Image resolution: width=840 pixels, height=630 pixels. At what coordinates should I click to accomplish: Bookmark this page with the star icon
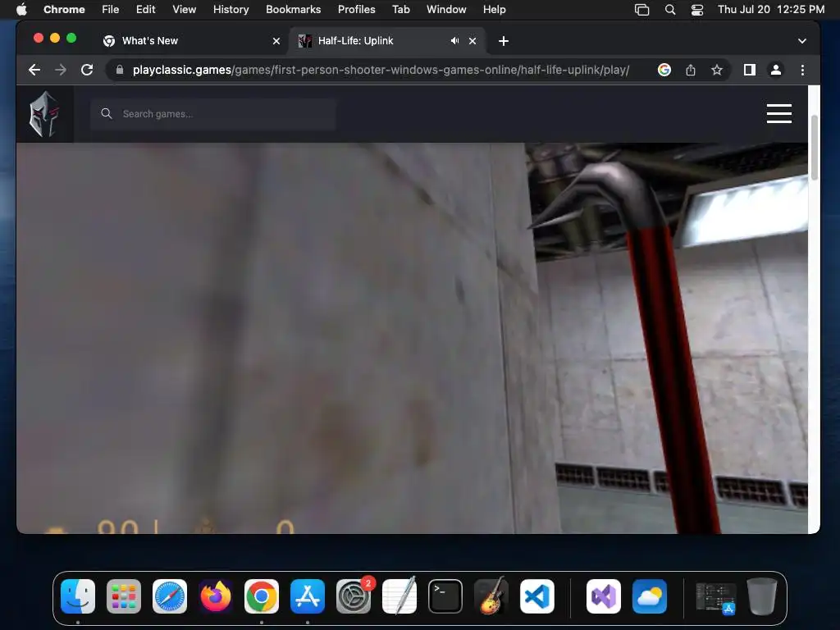pyautogui.click(x=717, y=70)
